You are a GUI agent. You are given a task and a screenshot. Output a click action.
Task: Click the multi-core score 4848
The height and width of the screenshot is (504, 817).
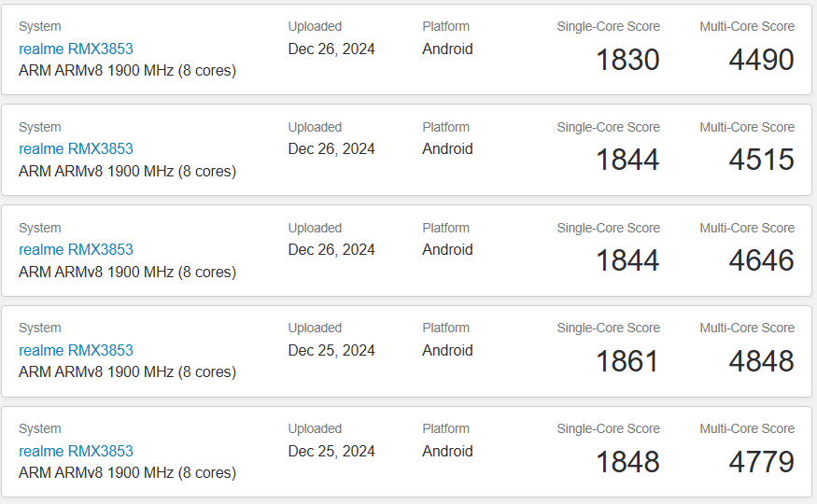(x=761, y=361)
